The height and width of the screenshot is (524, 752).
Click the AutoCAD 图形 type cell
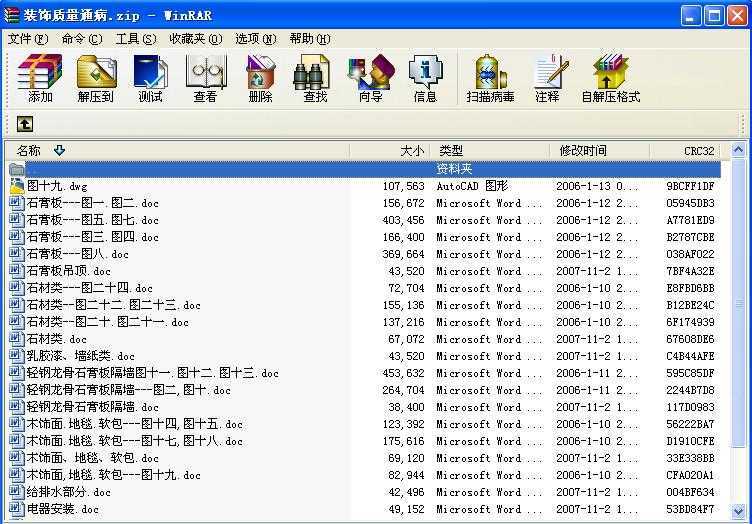click(x=472, y=186)
